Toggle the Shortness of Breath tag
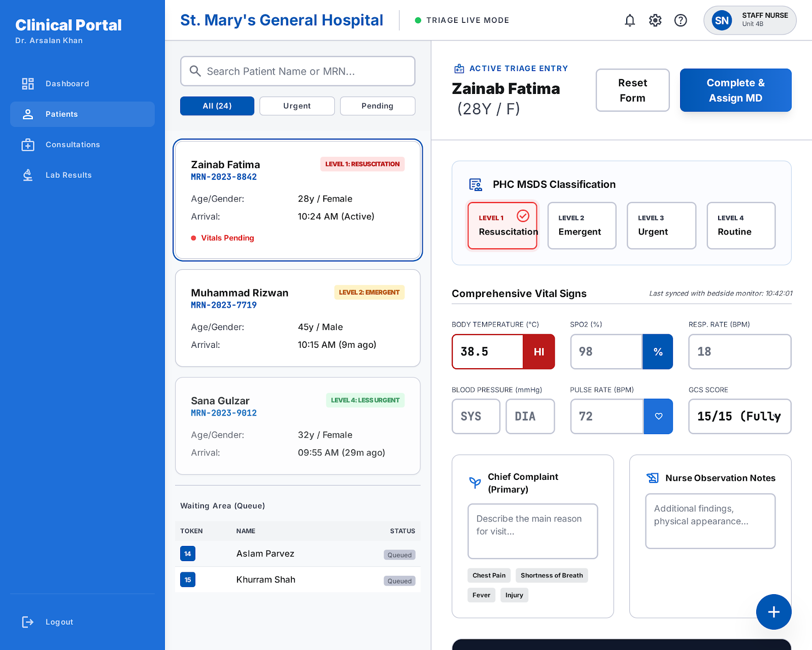The image size is (812, 650). coord(552,575)
